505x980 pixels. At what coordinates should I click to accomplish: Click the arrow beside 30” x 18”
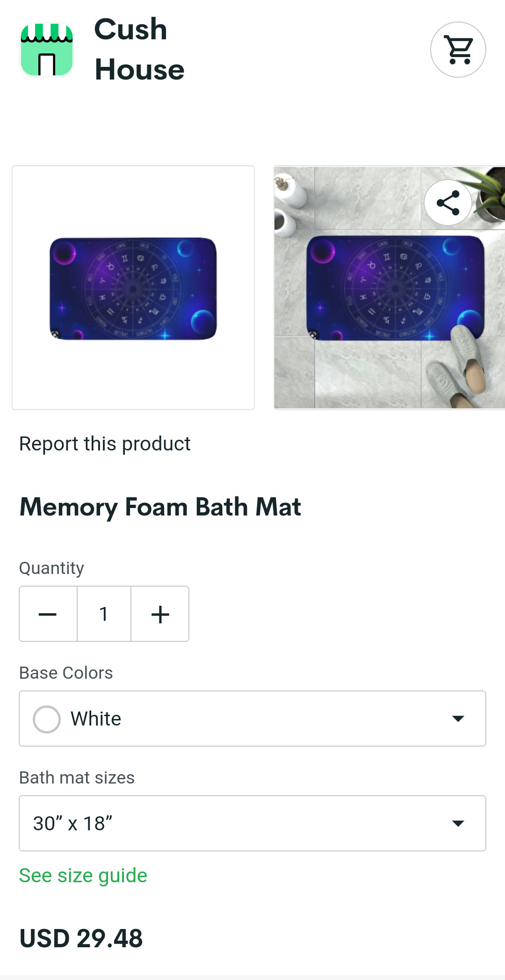tap(458, 823)
